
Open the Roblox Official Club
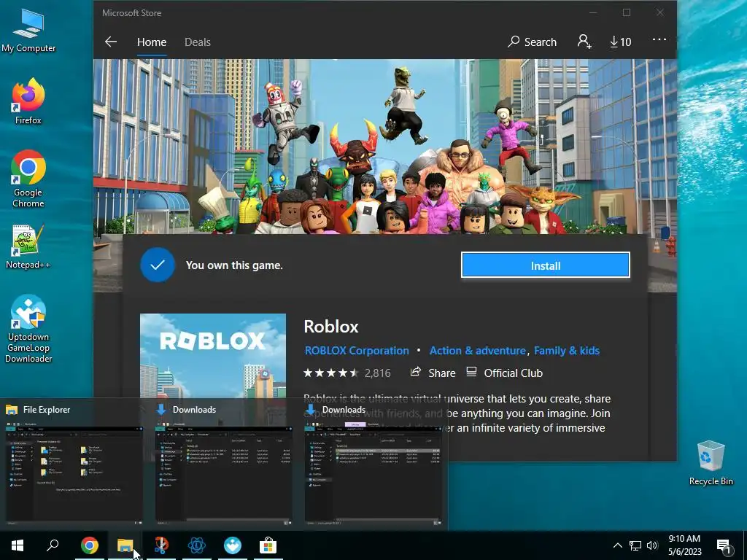[x=504, y=373]
